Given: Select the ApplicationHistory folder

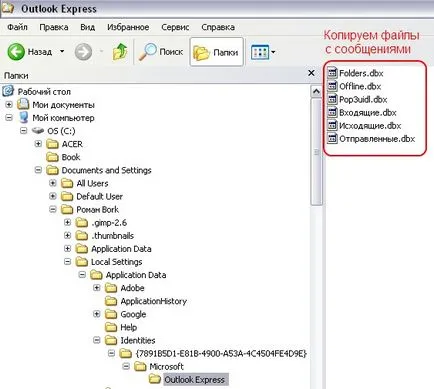Looking at the screenshot, I should coord(146,301).
